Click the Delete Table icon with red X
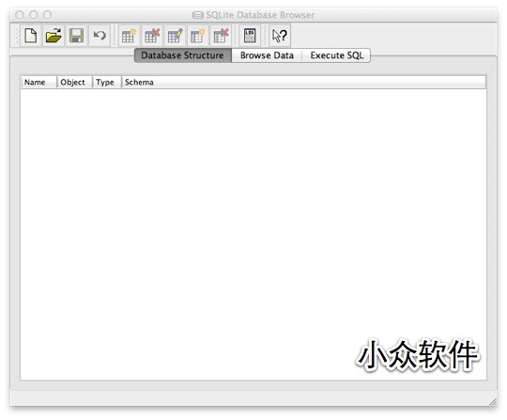This screenshot has height=420, width=507. (152, 36)
